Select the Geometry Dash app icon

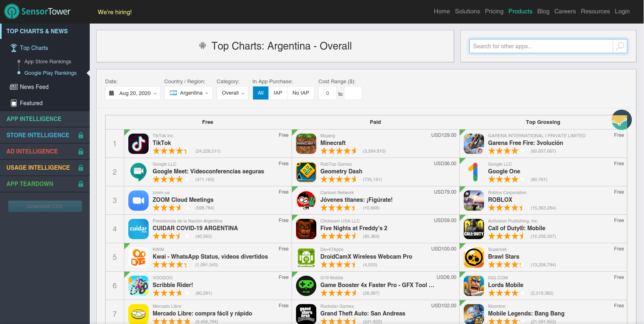point(306,172)
